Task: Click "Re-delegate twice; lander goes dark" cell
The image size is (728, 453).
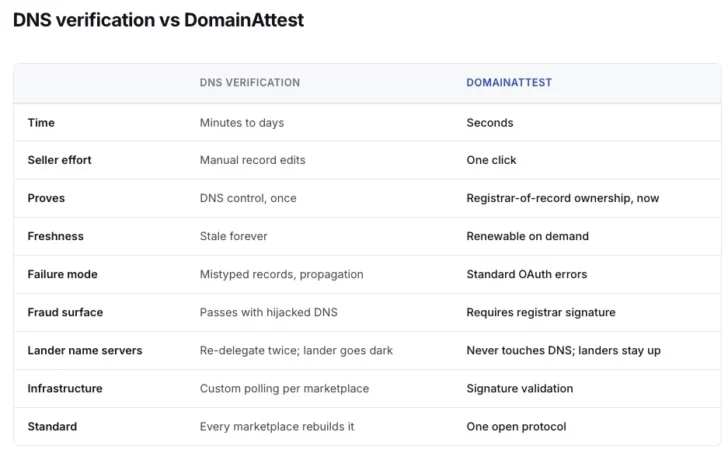Action: (296, 350)
